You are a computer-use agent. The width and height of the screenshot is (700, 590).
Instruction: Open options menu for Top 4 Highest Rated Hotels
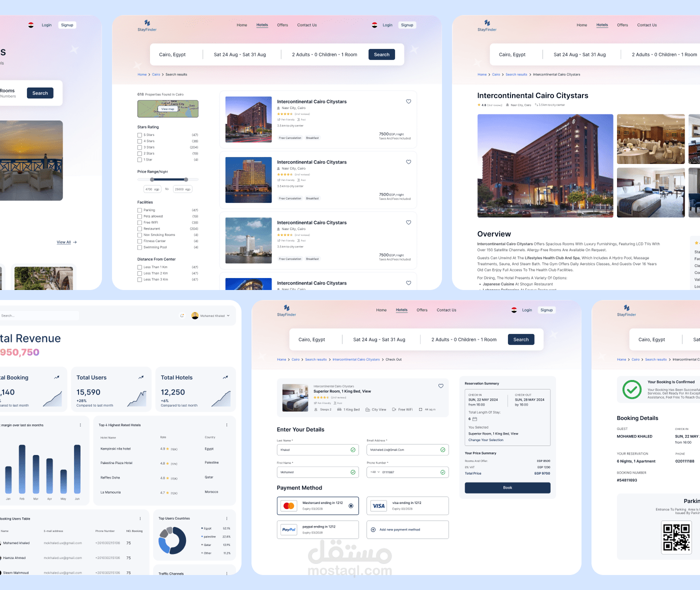tap(226, 425)
